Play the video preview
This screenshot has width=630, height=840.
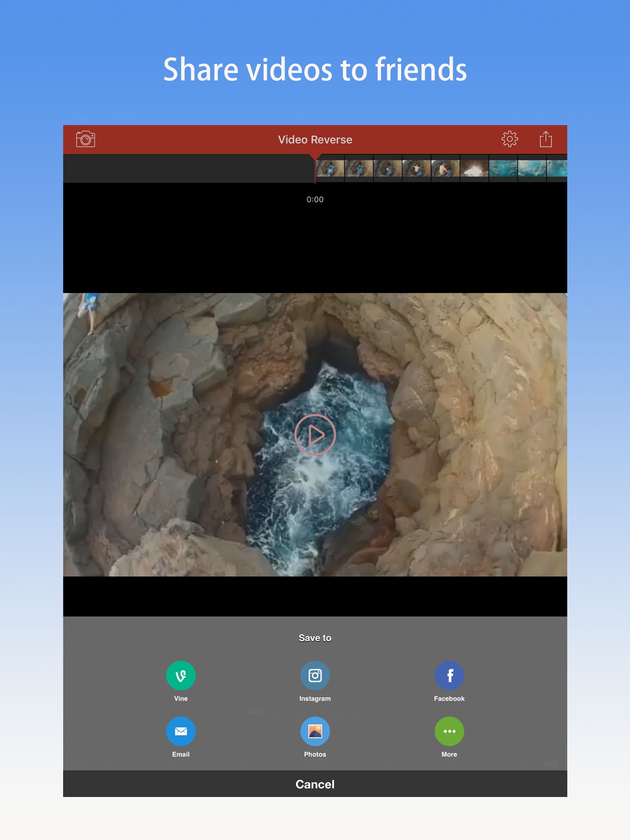click(315, 435)
